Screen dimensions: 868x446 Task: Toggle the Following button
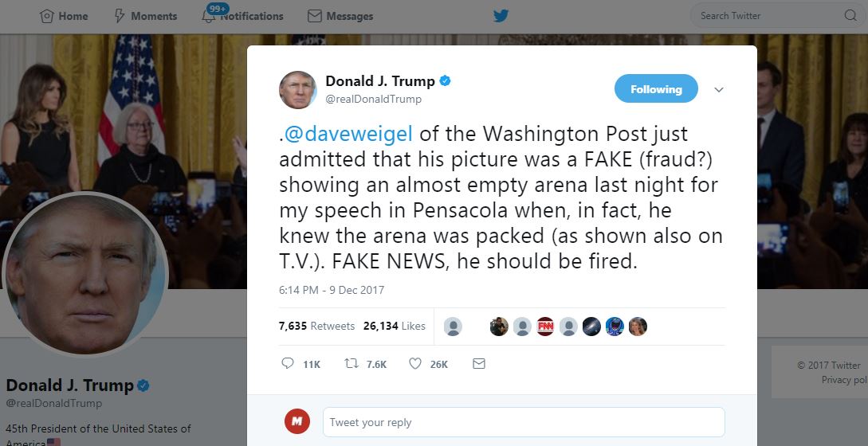point(656,88)
